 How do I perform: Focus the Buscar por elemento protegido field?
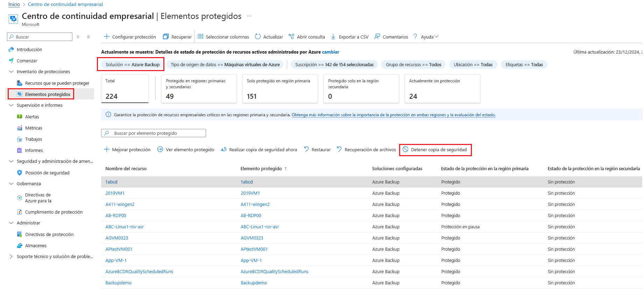tap(154, 133)
